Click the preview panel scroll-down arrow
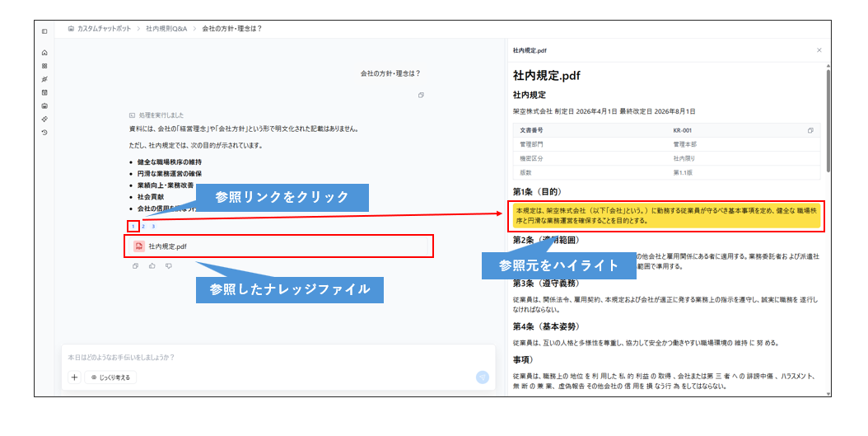 click(828, 393)
